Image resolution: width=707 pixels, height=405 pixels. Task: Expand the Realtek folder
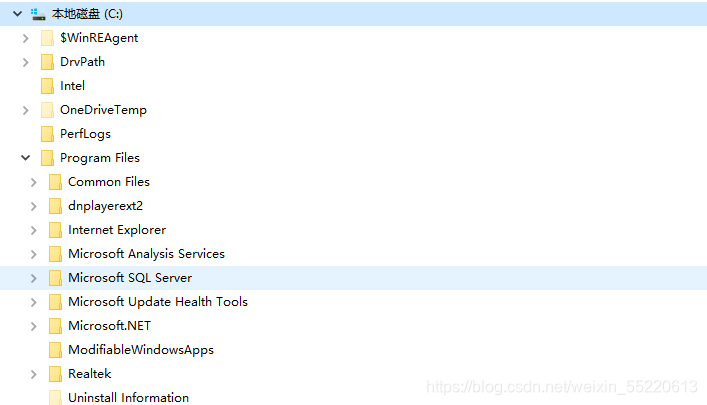pos(34,374)
